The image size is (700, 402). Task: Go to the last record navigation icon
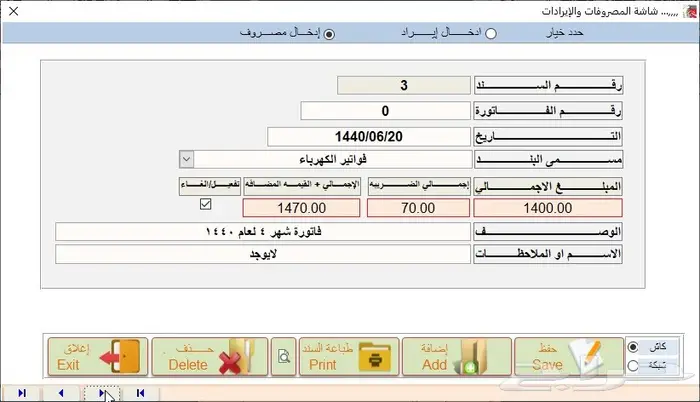pos(22,393)
